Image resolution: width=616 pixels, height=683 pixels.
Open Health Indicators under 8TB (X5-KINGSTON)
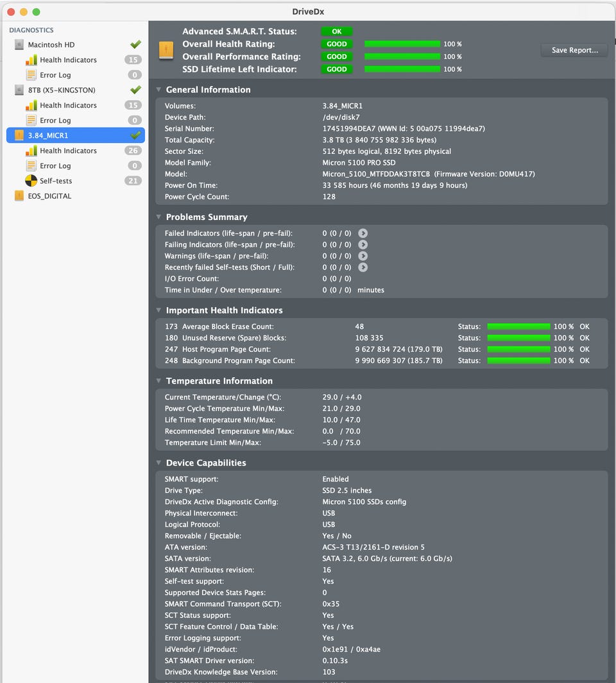click(68, 105)
